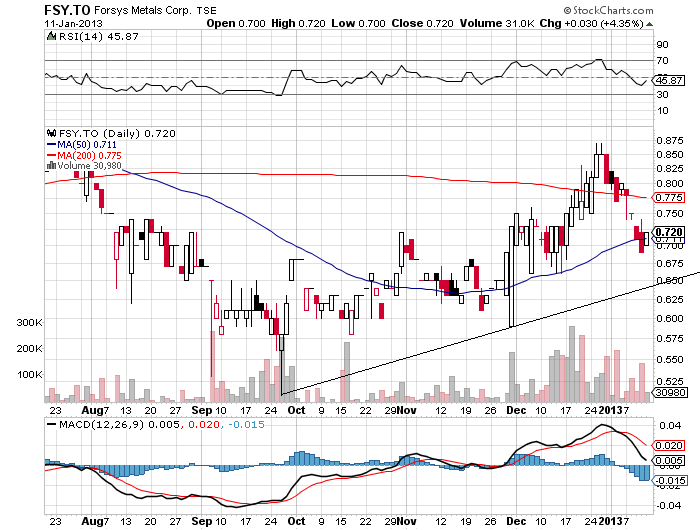
Task: Click the MA(200) 0.775 legend entry
Action: (x=89, y=155)
